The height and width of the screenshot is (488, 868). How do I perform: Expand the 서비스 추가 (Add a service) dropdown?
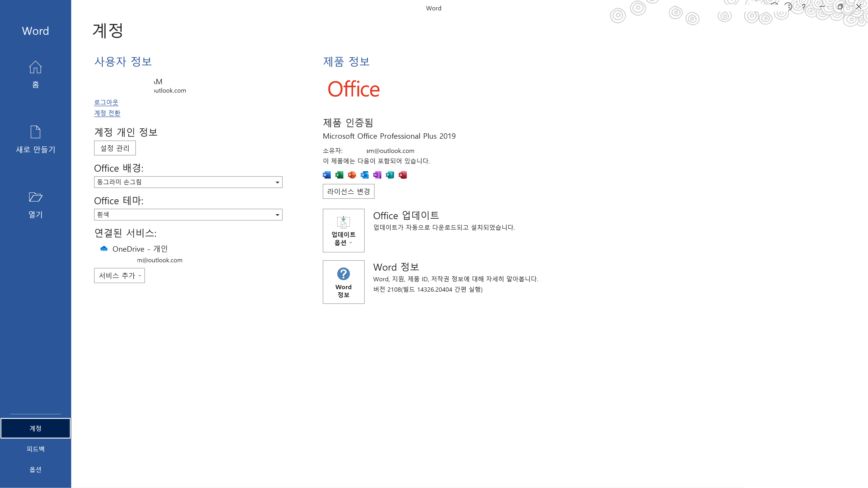119,275
